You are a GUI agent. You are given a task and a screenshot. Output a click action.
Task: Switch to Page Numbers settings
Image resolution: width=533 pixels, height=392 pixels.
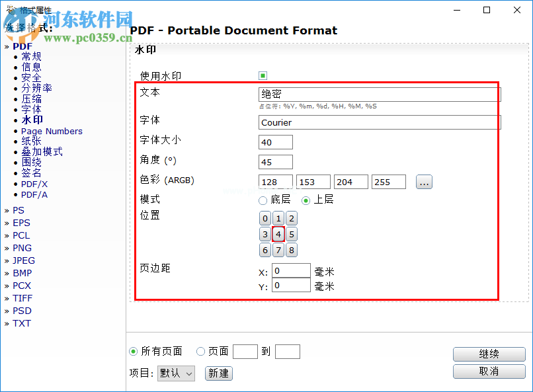point(52,131)
